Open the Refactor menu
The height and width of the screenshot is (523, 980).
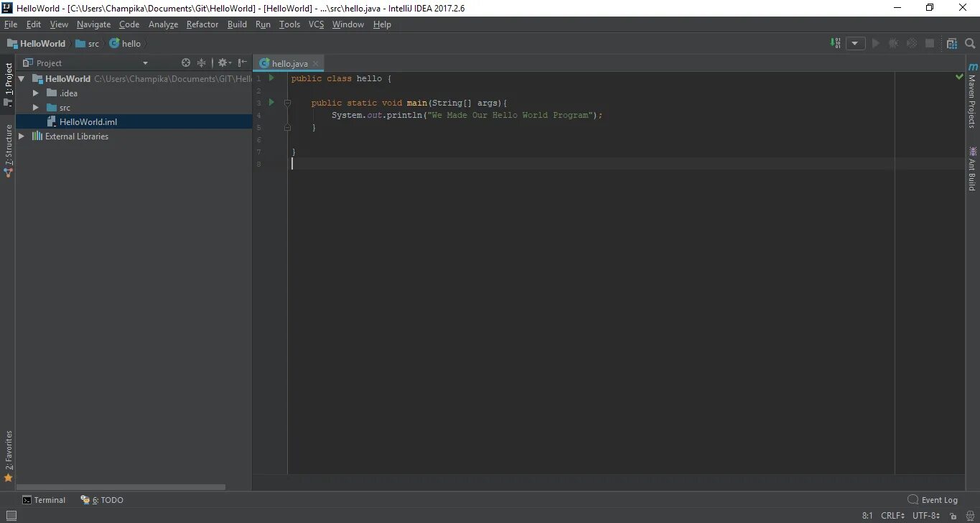pos(202,24)
